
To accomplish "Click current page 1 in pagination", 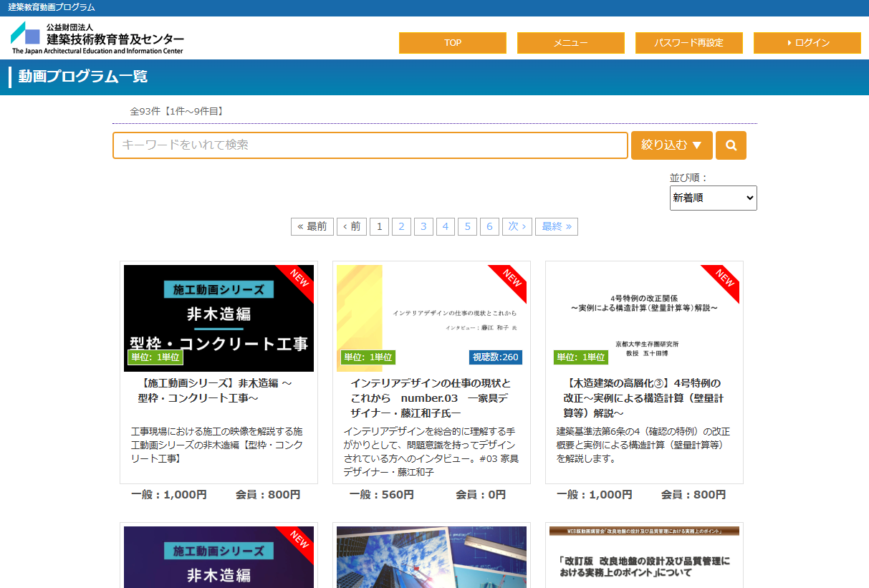I will tap(379, 226).
